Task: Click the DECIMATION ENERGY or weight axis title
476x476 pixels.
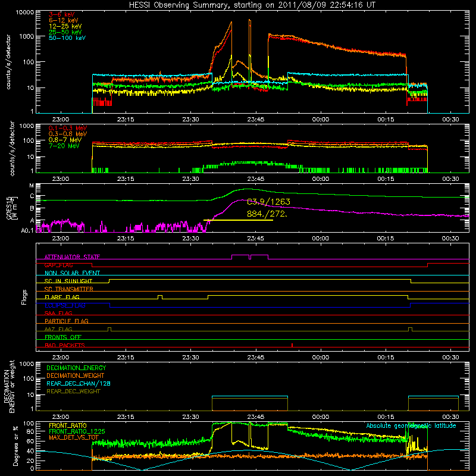Action: 9,386
